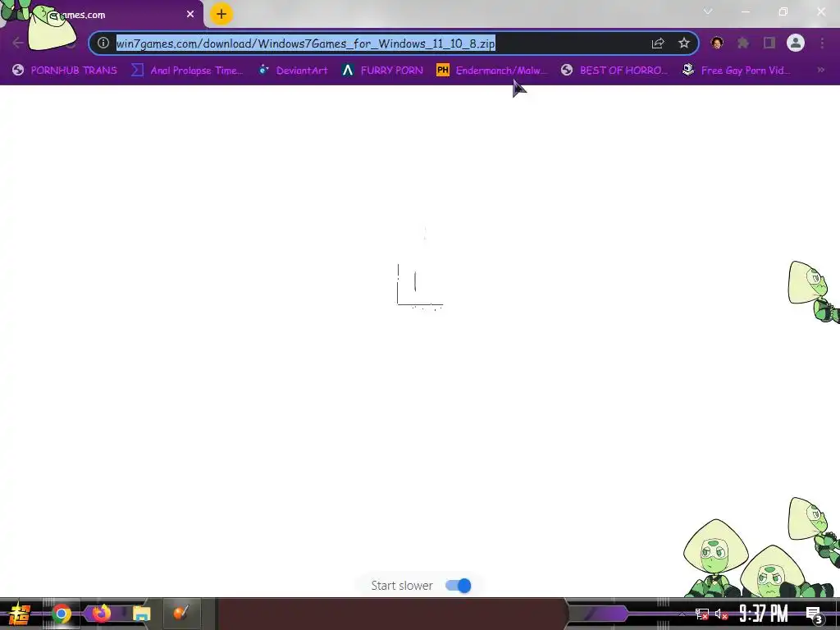
Task: Open the BEST OF HORRO... bookmark
Action: pos(614,71)
